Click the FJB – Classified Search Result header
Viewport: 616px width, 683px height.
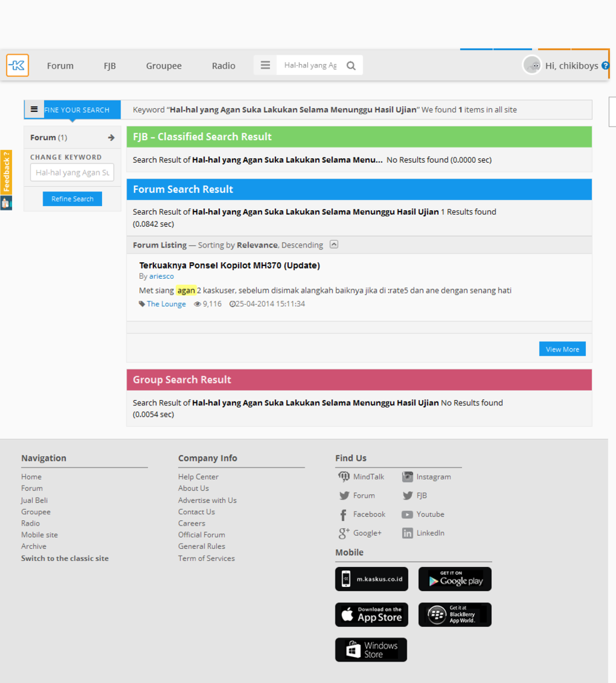359,137
